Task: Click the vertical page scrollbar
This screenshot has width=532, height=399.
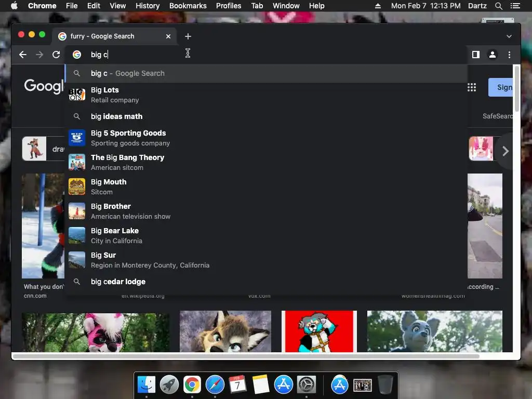Action: pos(517,89)
